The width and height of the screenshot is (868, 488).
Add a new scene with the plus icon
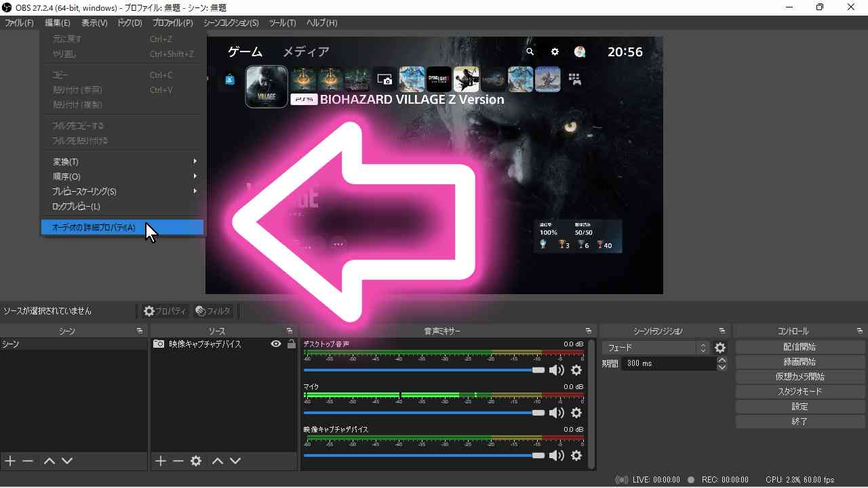10,461
